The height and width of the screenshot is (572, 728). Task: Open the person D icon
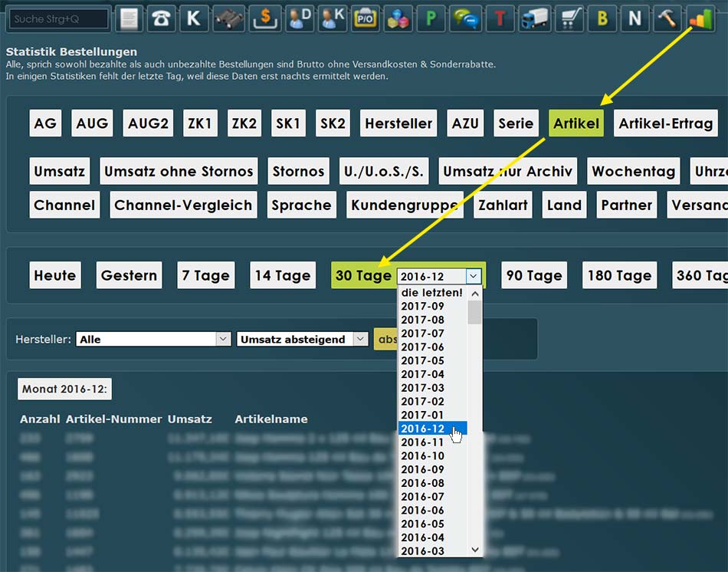click(300, 19)
